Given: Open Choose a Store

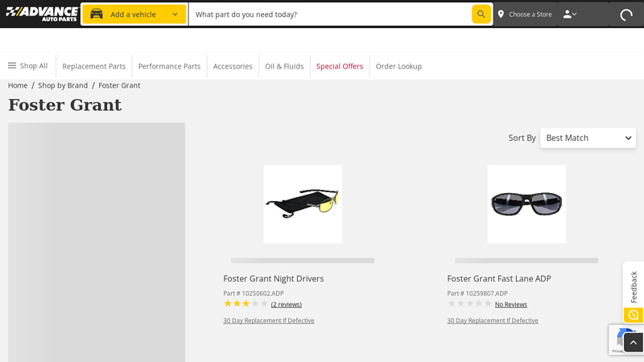Looking at the screenshot, I should [x=530, y=14].
